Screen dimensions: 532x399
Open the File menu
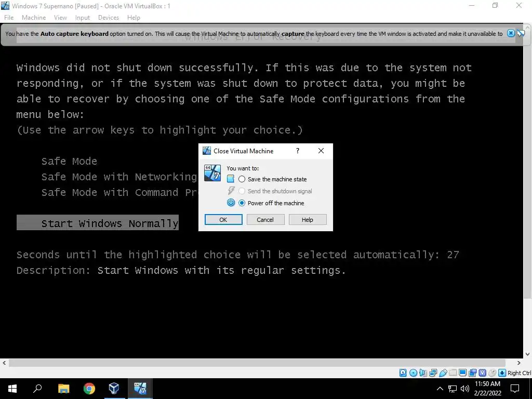[x=9, y=17]
